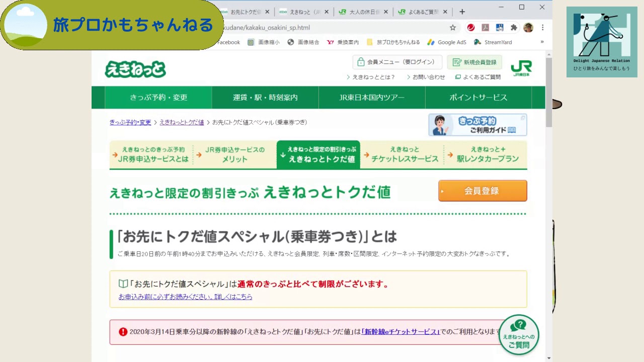
Task: Open the 画像縮小 bookmark
Action: click(x=264, y=42)
